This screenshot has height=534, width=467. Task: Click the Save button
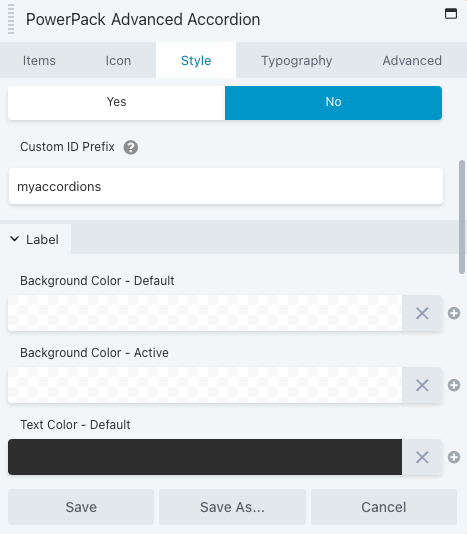point(81,507)
